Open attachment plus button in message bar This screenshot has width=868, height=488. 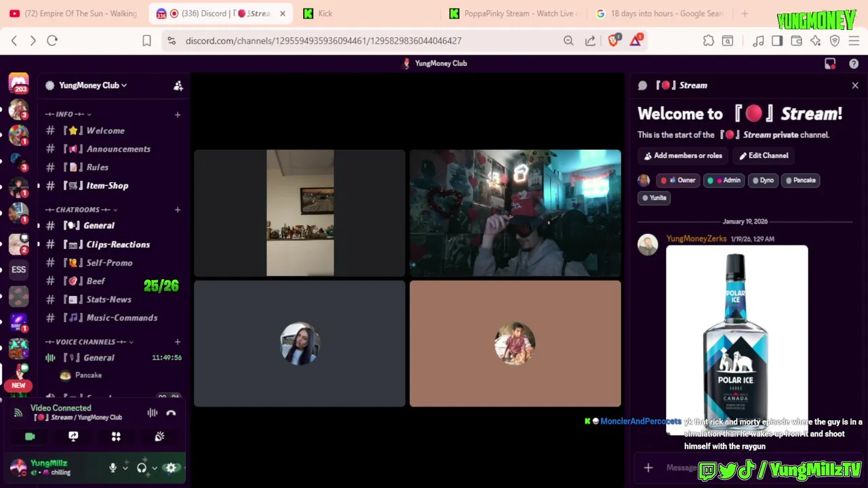pyautogui.click(x=648, y=468)
